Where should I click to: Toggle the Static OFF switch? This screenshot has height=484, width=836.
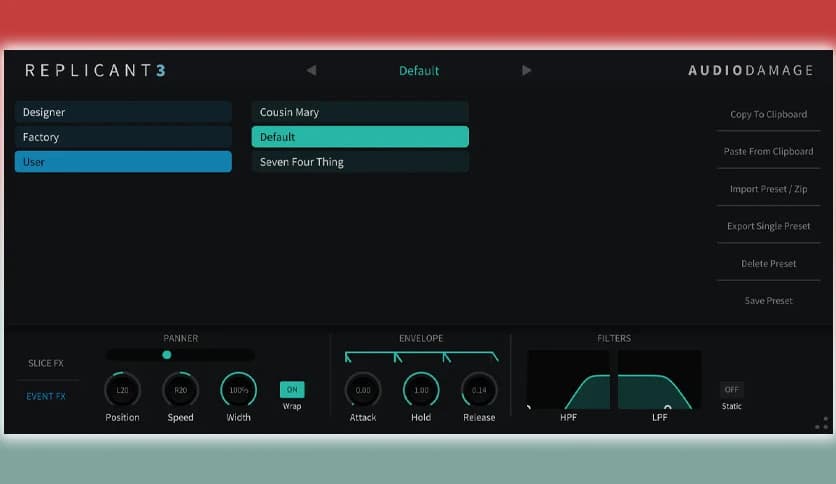pyautogui.click(x=732, y=389)
